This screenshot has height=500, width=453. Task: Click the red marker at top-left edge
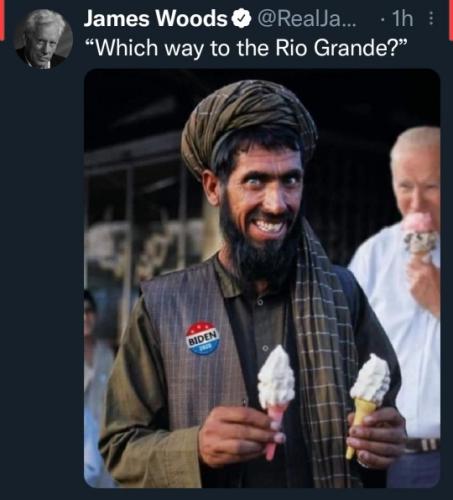(2, 20)
